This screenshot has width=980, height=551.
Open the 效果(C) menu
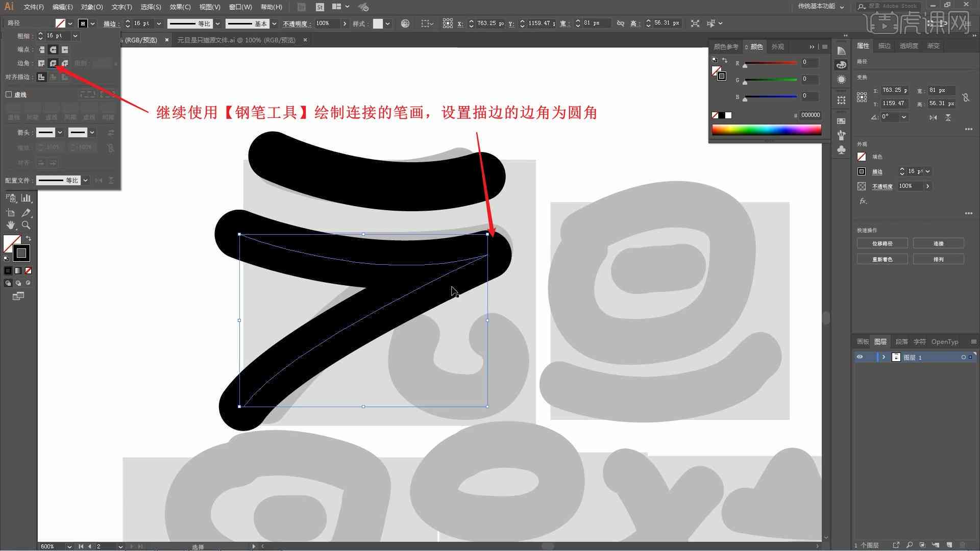pyautogui.click(x=180, y=7)
